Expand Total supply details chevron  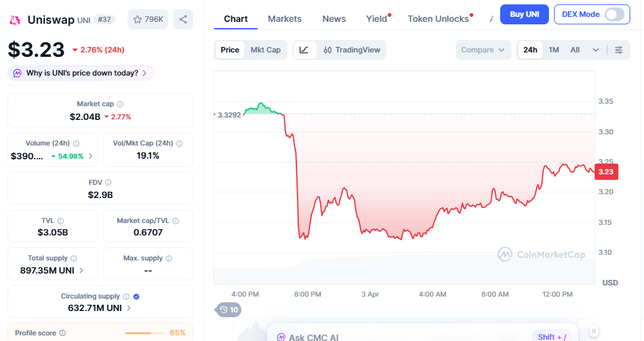click(x=81, y=270)
